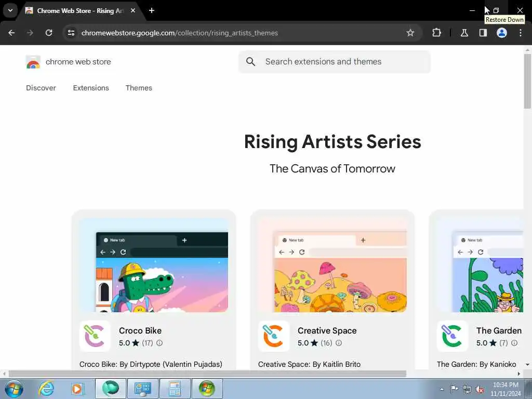This screenshot has width=532, height=399.
Task: Click the Croco Bike 5.0 star rating
Action: click(x=129, y=343)
